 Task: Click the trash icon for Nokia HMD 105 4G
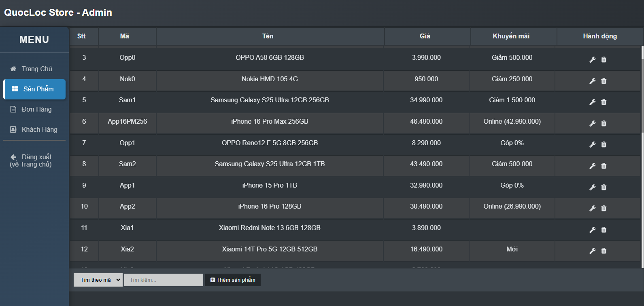(604, 81)
